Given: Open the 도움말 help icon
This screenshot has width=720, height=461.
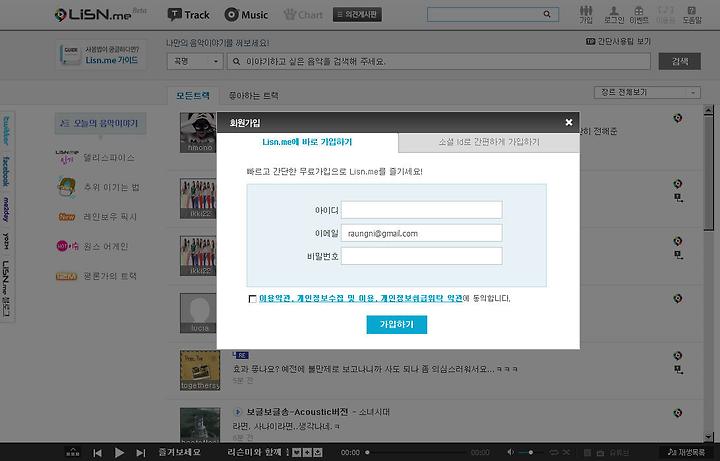Looking at the screenshot, I should pos(692,15).
